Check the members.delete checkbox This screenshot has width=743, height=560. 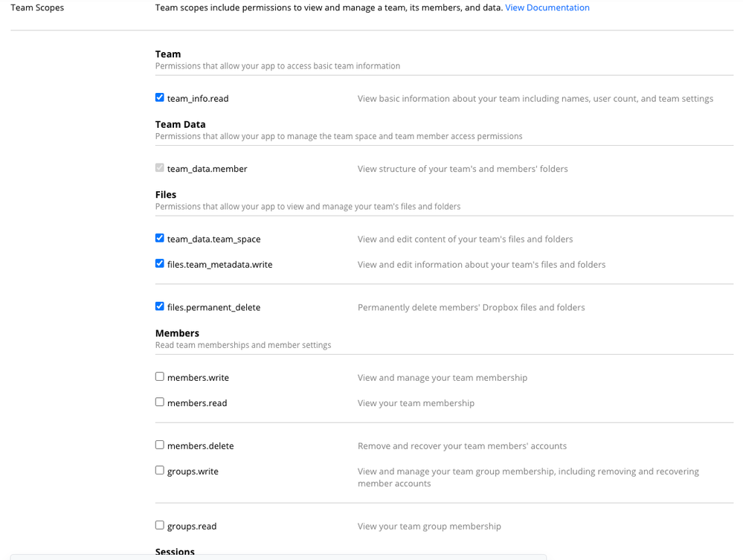point(160,445)
